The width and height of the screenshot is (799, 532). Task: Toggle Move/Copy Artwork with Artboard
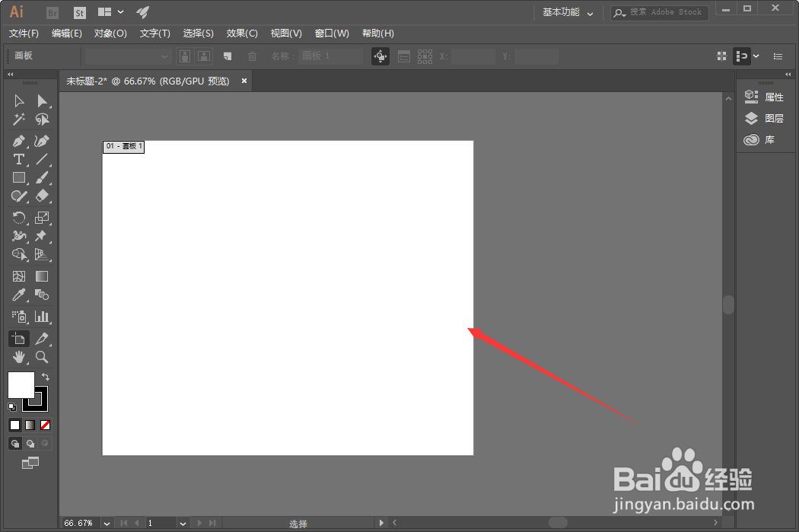[x=380, y=56]
